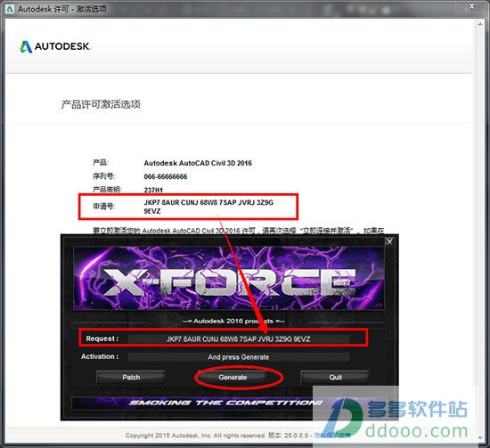Viewport: 490px width, 448px height.
Task: Click Autodesk AutoCAD Civil 3D 2016 product name
Action: click(198, 163)
